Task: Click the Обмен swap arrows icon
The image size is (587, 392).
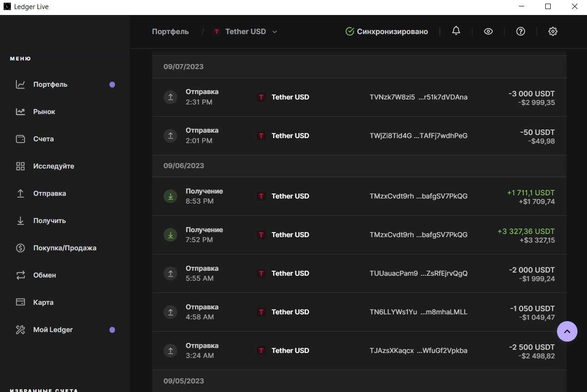Action: click(20, 275)
